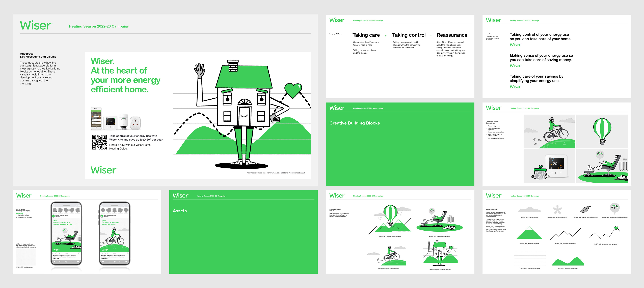Image resolution: width=644 pixels, height=288 pixels.
Task: Open the hot air balloon tile on the Campaign Creative slide
Action: (x=602, y=131)
